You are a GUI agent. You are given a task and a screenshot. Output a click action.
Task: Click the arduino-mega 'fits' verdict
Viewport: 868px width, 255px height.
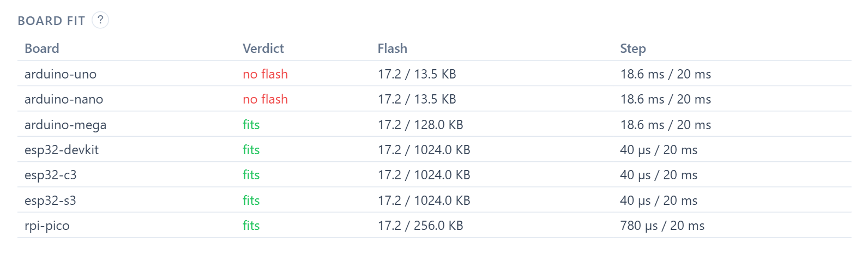(251, 125)
